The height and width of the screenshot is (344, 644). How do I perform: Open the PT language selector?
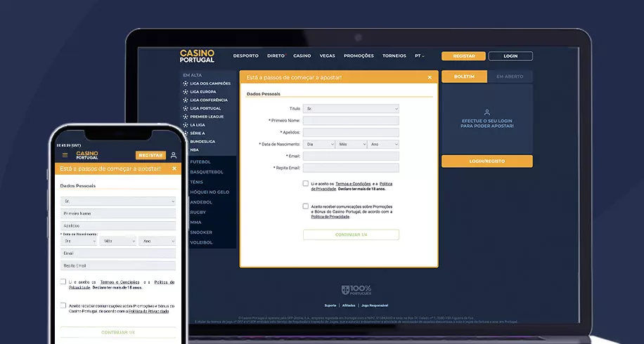click(x=420, y=56)
